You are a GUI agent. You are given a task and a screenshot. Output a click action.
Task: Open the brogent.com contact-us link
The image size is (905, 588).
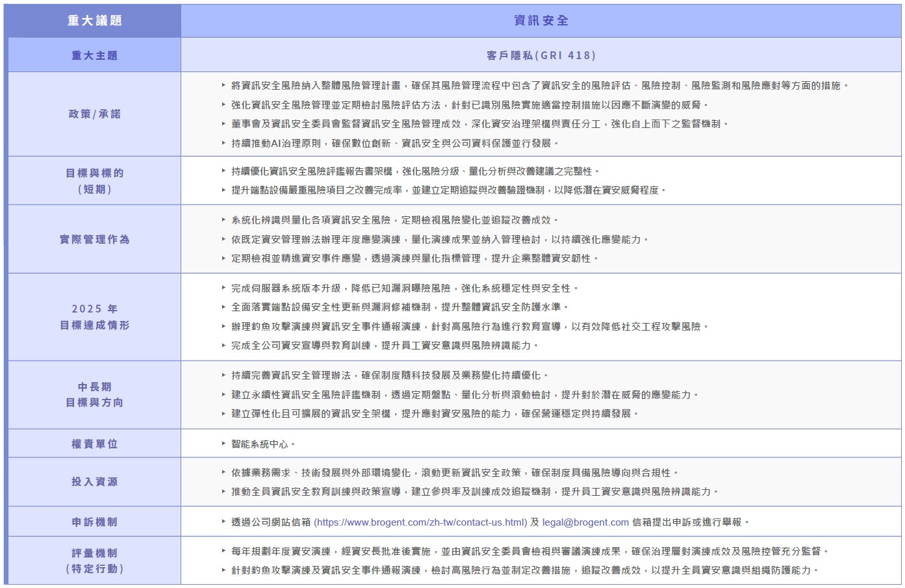(x=420, y=522)
